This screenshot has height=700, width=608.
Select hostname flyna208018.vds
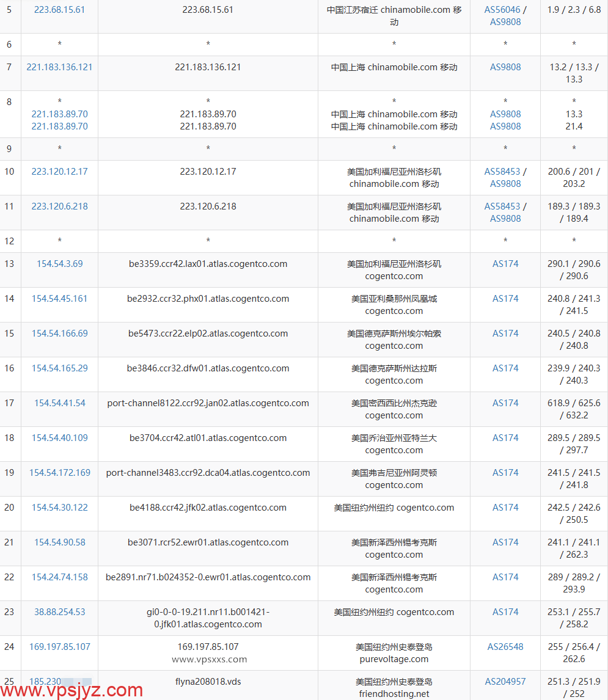point(208,682)
